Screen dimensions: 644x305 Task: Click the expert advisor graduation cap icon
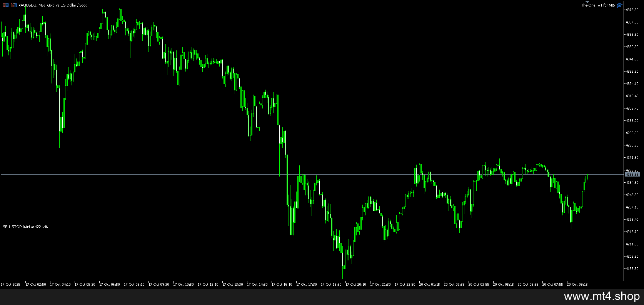[x=619, y=5]
